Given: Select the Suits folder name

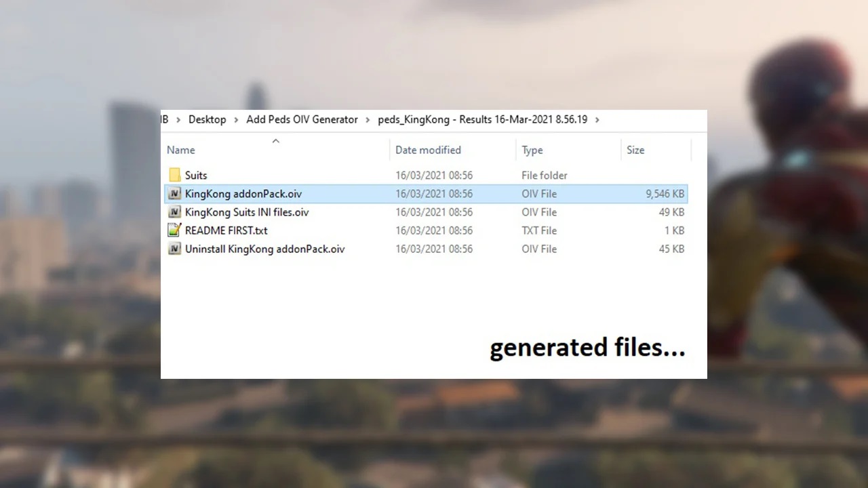Looking at the screenshot, I should click(x=196, y=176).
